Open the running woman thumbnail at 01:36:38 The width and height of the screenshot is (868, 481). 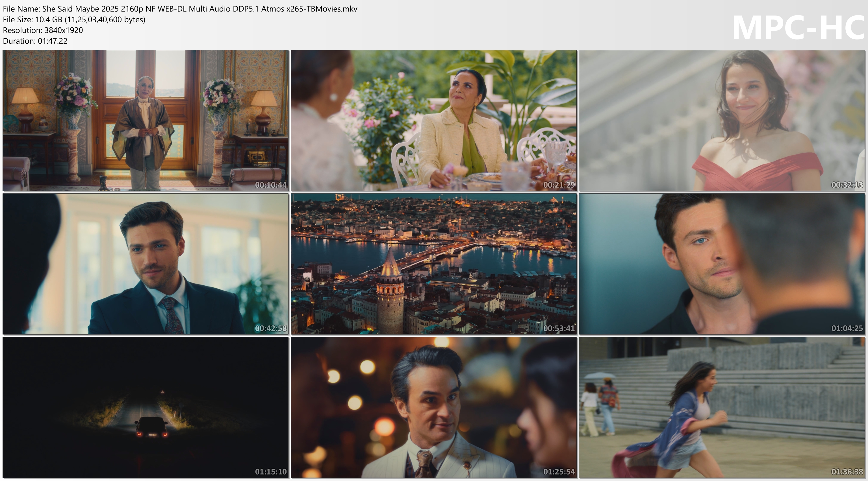[722, 407]
